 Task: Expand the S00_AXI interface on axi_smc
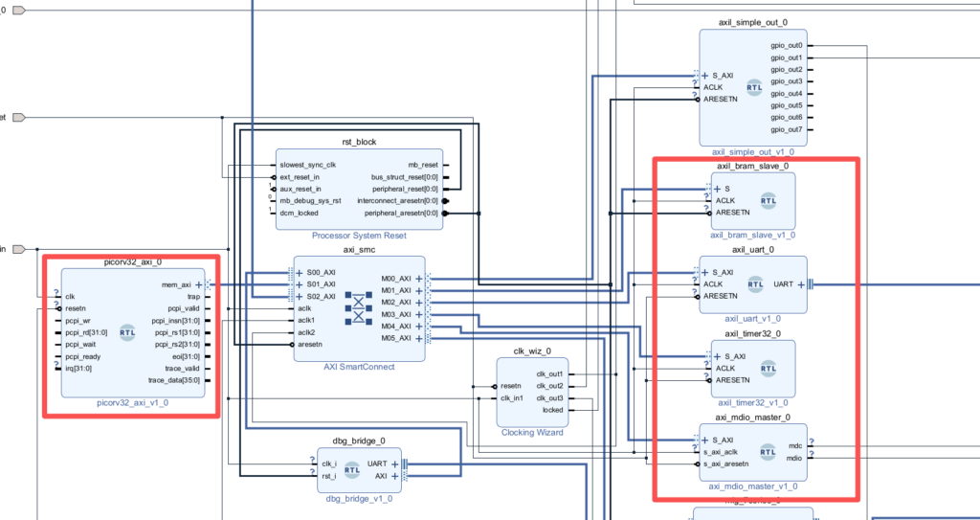click(299, 272)
